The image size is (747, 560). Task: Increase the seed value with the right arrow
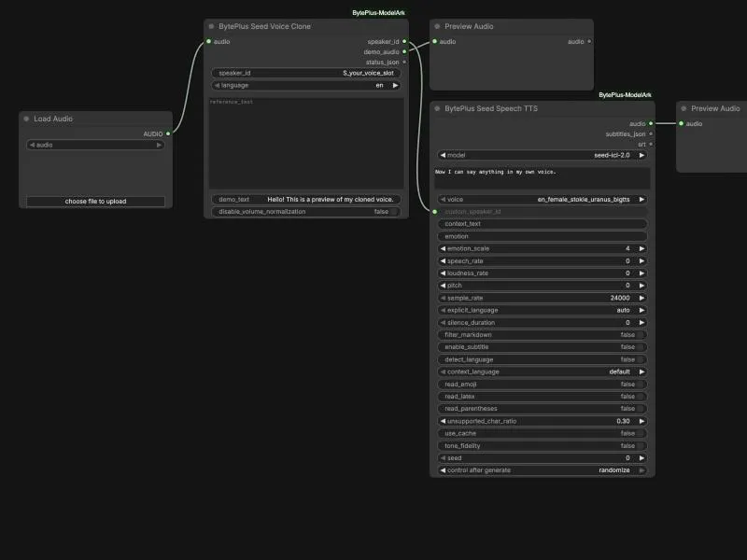641,458
